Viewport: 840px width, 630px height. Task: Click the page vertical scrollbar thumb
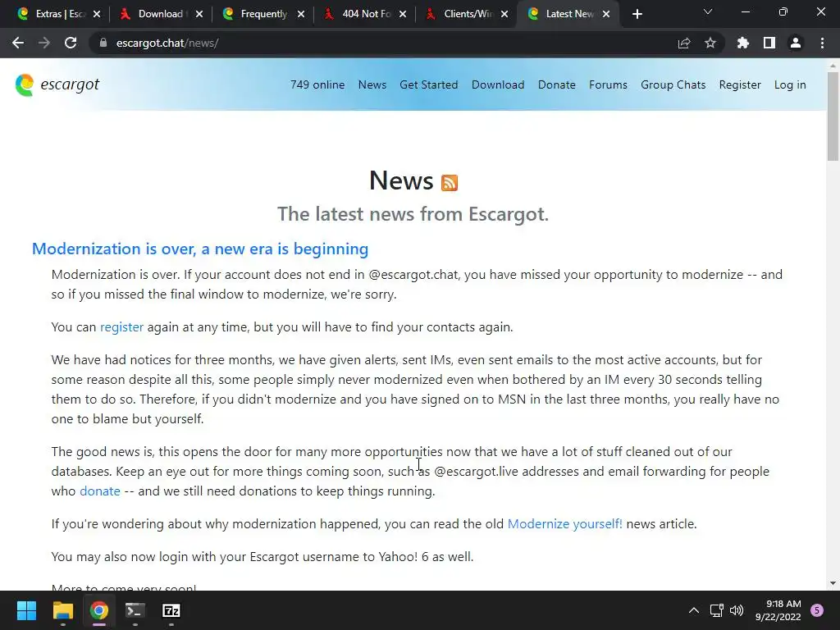pos(833,116)
